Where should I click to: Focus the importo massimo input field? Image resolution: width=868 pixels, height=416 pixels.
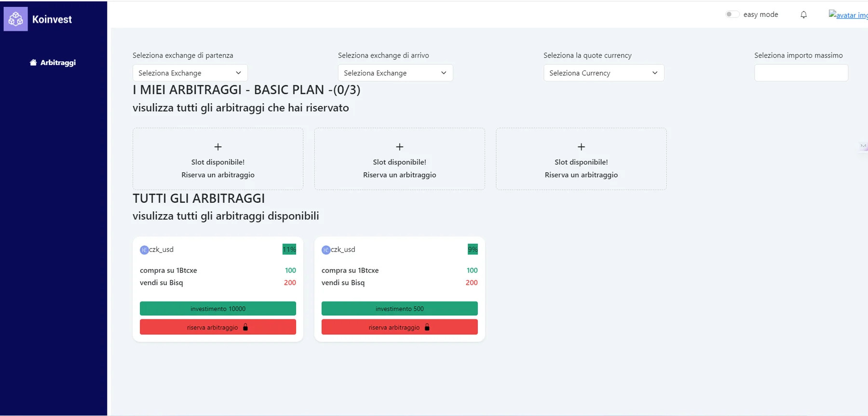click(x=801, y=73)
